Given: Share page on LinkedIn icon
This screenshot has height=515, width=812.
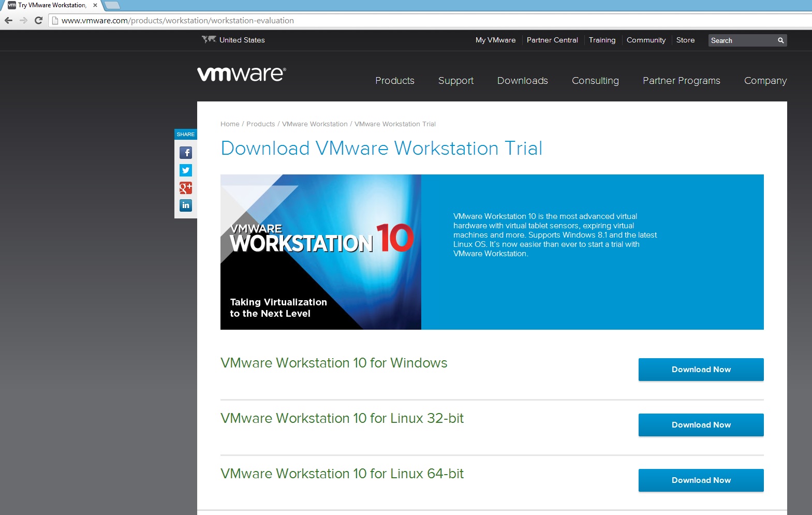Looking at the screenshot, I should 185,205.
